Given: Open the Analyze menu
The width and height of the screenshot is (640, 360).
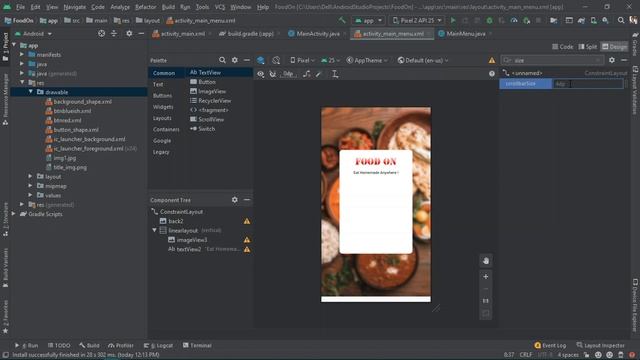Looking at the screenshot, I should tap(120, 7).
